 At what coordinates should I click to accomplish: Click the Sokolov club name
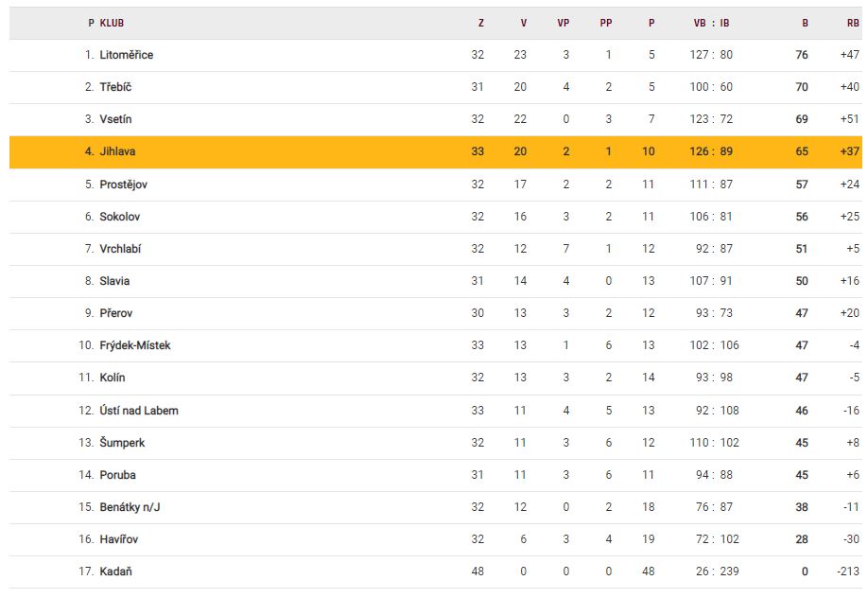[120, 217]
